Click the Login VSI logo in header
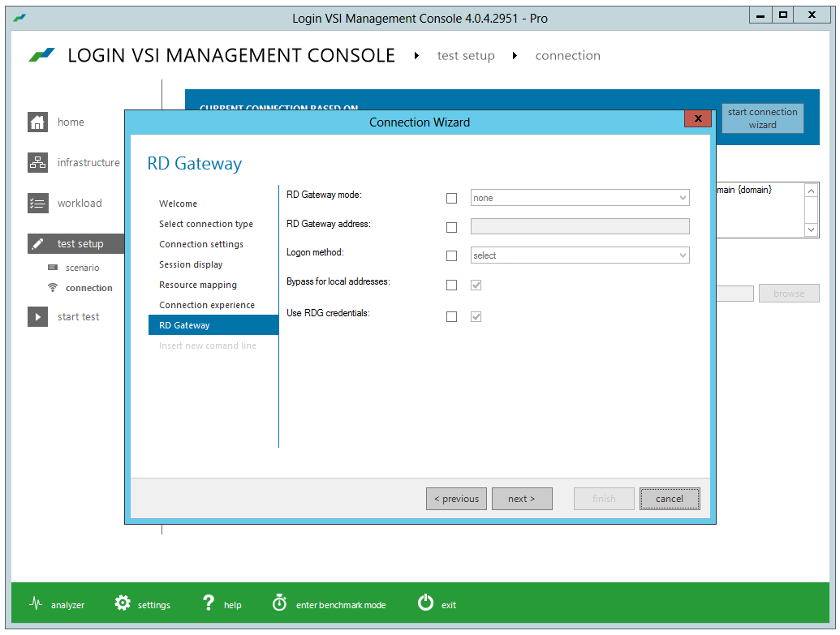This screenshot has width=840, height=635. [41, 54]
